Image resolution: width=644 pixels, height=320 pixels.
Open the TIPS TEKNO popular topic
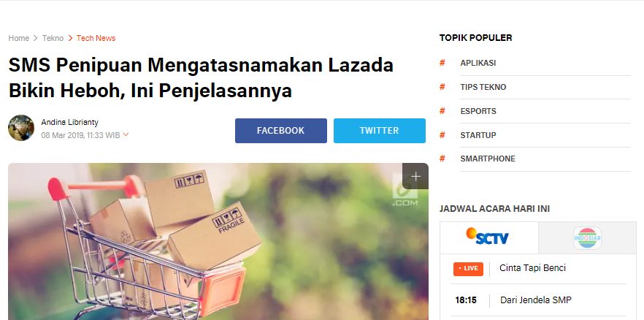click(483, 87)
